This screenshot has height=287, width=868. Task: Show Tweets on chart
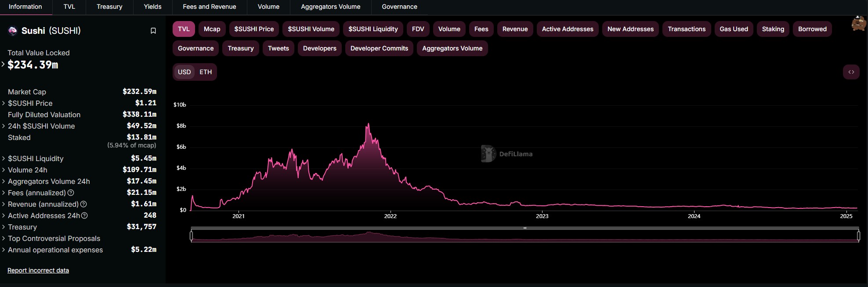(278, 48)
